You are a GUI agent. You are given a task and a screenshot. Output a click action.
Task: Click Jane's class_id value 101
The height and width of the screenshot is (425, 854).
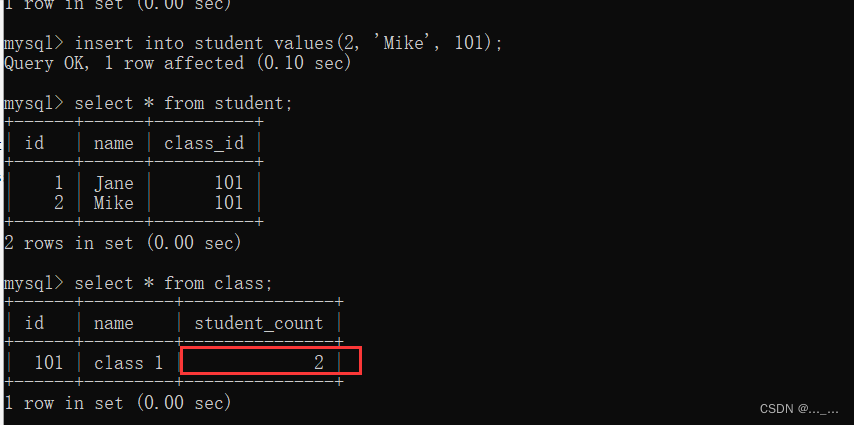(228, 183)
